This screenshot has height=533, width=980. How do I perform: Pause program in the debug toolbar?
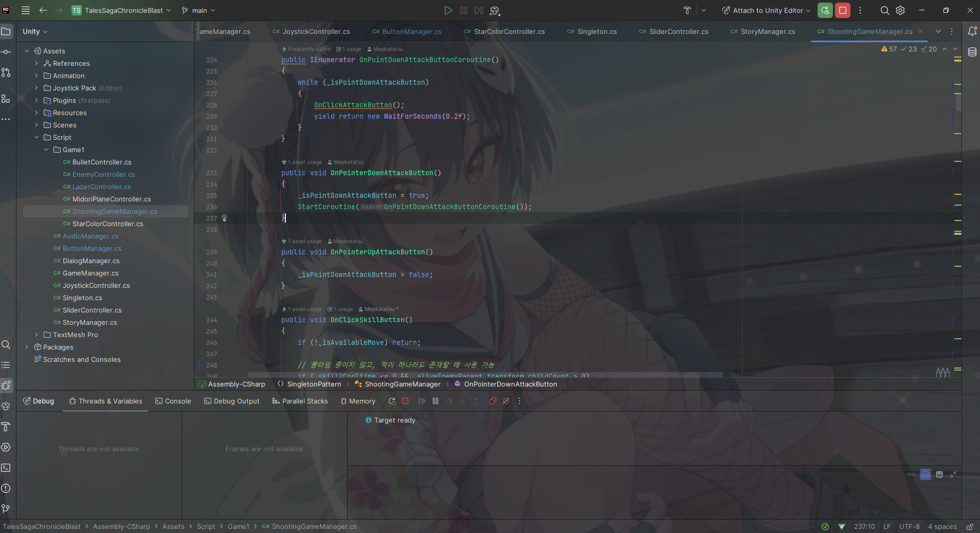(x=435, y=401)
